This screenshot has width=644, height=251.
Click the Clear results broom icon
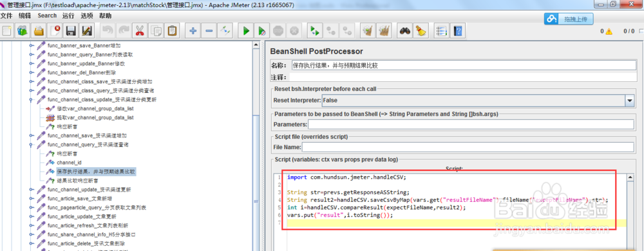[368, 31]
